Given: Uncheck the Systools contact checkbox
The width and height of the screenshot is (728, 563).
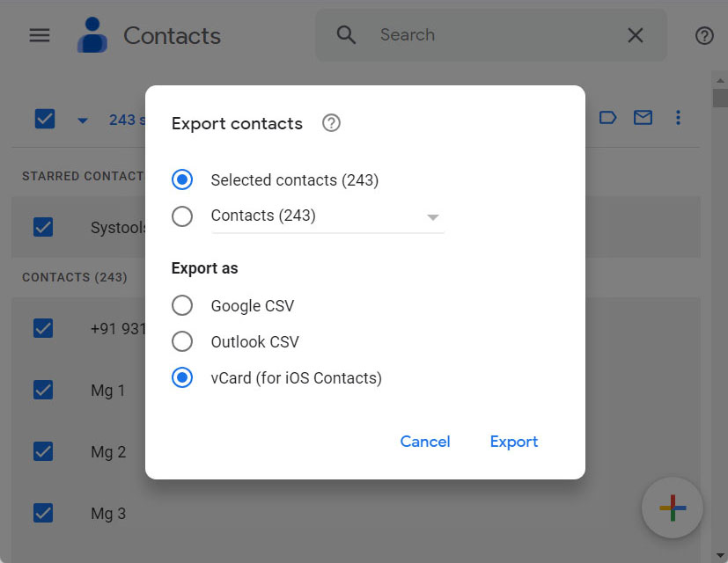Looking at the screenshot, I should (x=45, y=227).
